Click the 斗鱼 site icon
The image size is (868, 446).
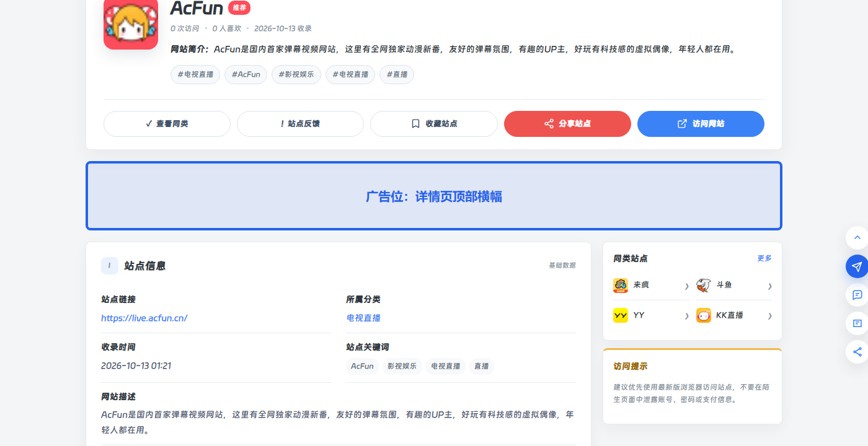pos(704,285)
